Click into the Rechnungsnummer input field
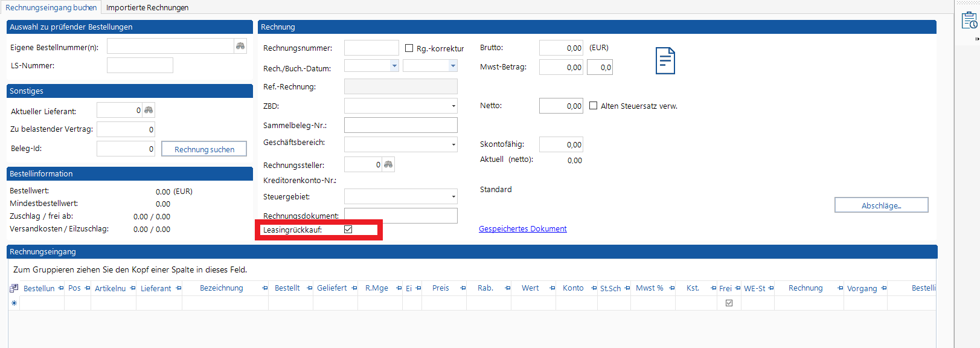The width and height of the screenshot is (980, 348). click(371, 48)
